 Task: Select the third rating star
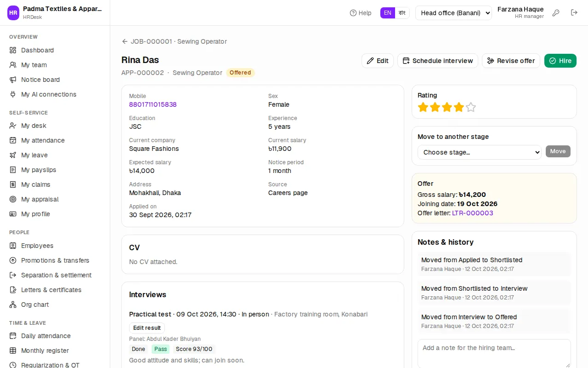coord(447,107)
